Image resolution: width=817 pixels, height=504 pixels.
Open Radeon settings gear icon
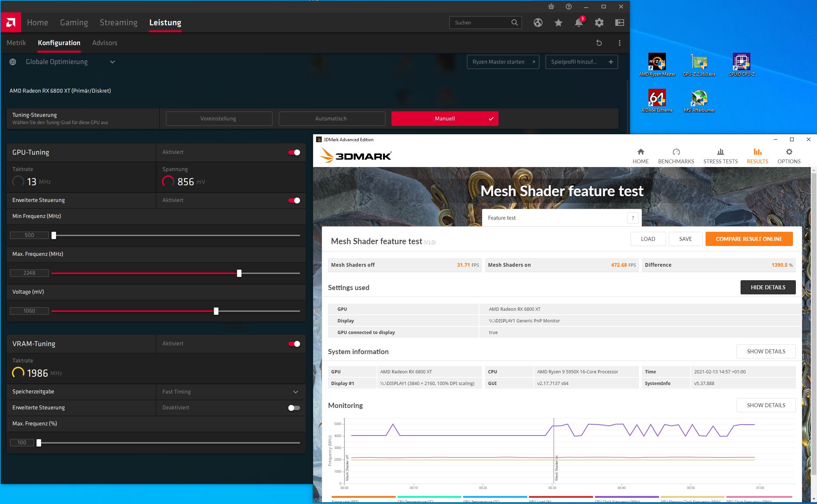point(599,23)
